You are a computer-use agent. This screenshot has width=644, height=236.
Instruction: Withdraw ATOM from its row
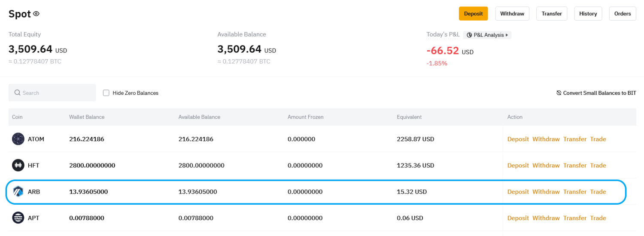tap(546, 139)
